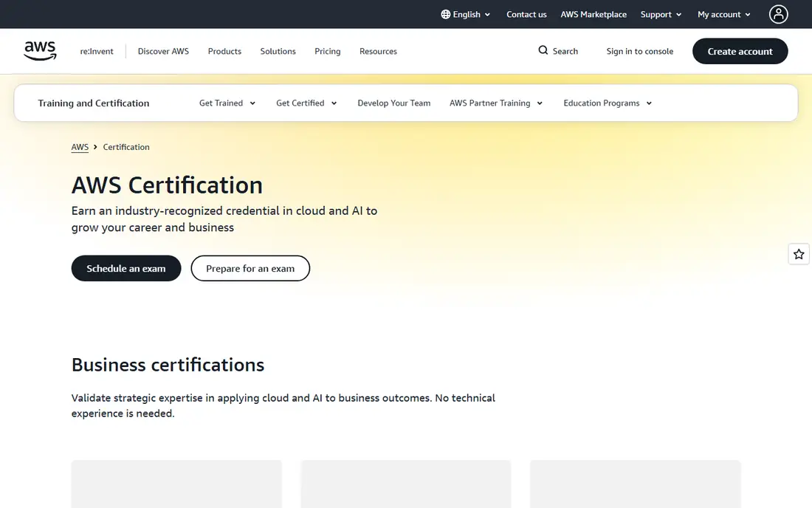Expand the Get Certified dropdown
Image resolution: width=812 pixels, height=508 pixels.
306,103
